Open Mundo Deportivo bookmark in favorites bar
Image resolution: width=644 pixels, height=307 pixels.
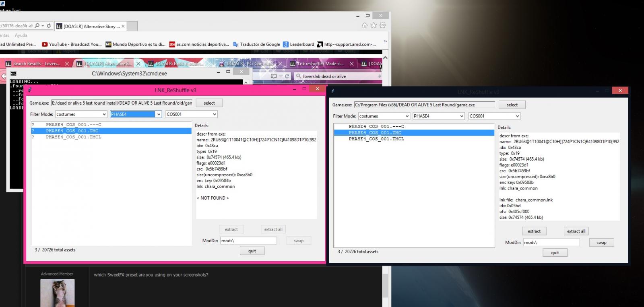(135, 44)
